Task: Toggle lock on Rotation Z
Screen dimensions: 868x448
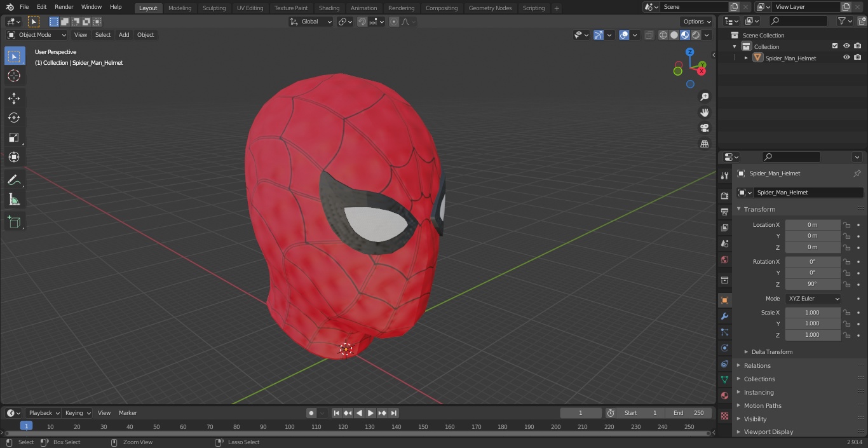Action: click(x=846, y=284)
